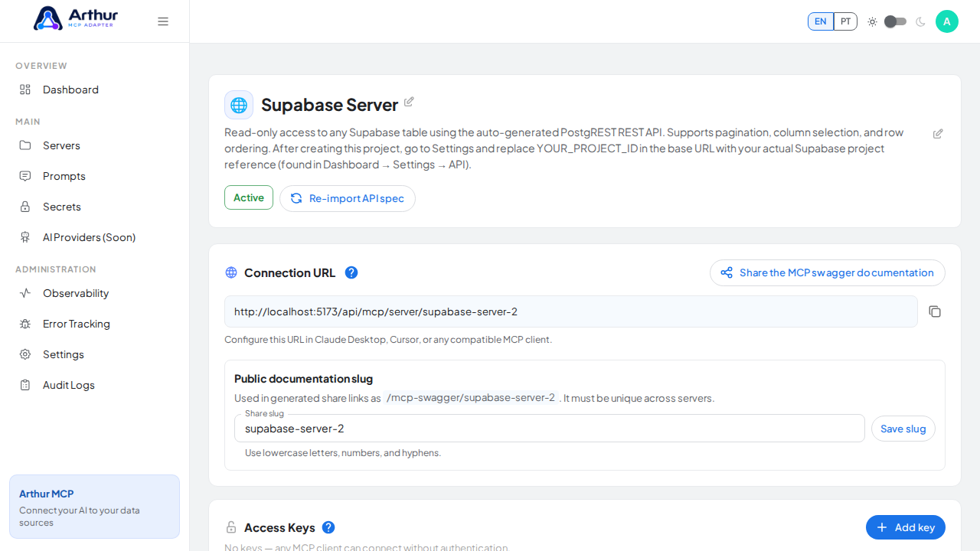Go to Settings in the sidebar
This screenshot has height=551, width=980.
pos(94,354)
